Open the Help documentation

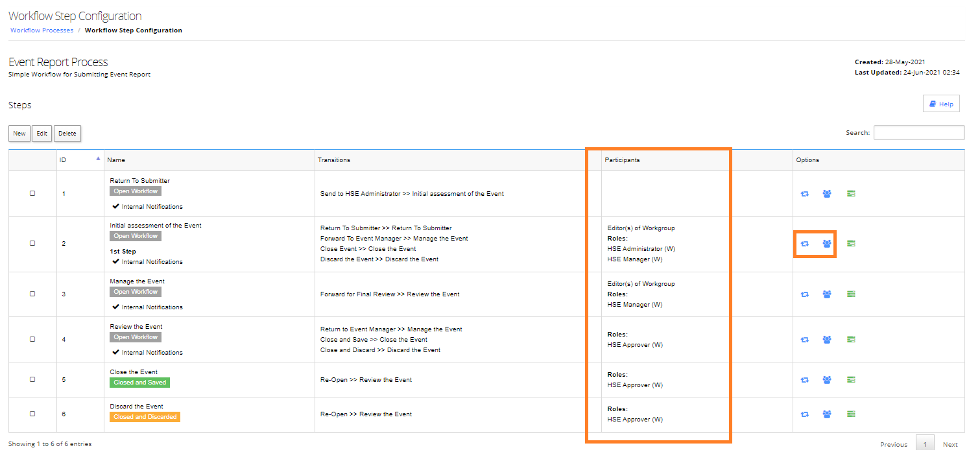coord(941,103)
